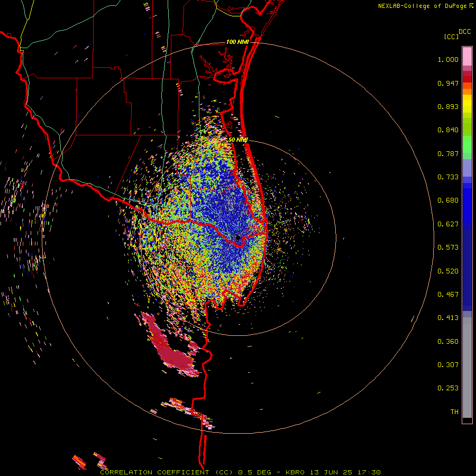
Task: Click the 0.520 color scale value
Action: click(x=448, y=271)
